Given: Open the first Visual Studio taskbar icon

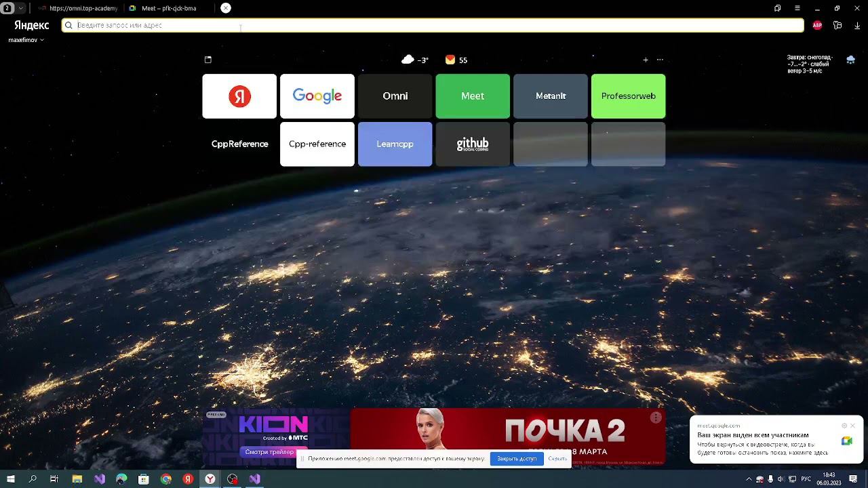Looking at the screenshot, I should [100, 479].
